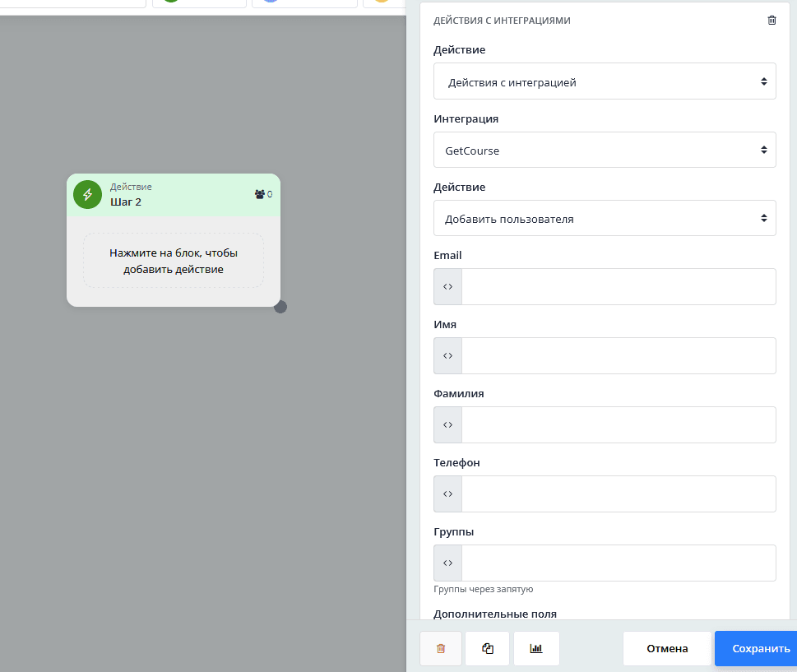Click trash icon in integration actions header

[772, 21]
